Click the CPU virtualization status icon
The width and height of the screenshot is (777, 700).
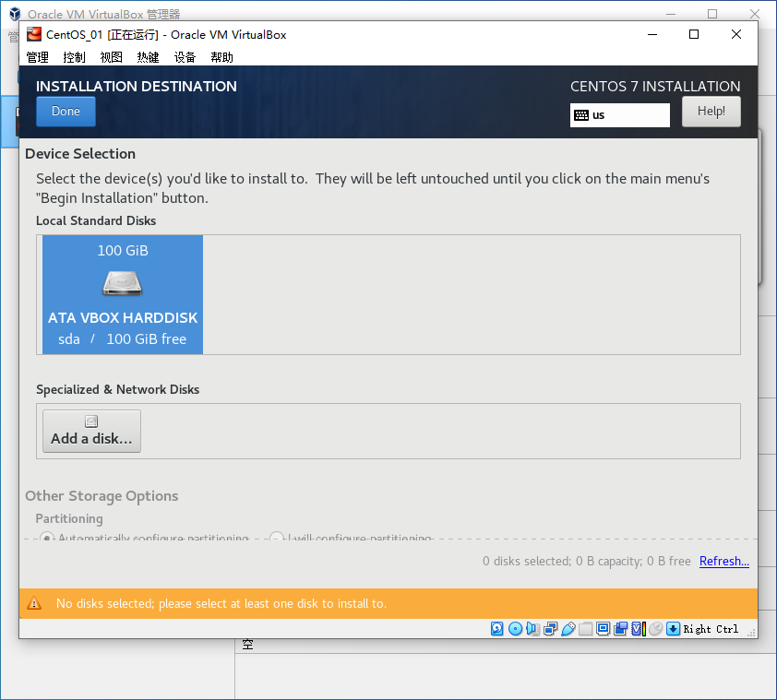pyautogui.click(x=639, y=629)
